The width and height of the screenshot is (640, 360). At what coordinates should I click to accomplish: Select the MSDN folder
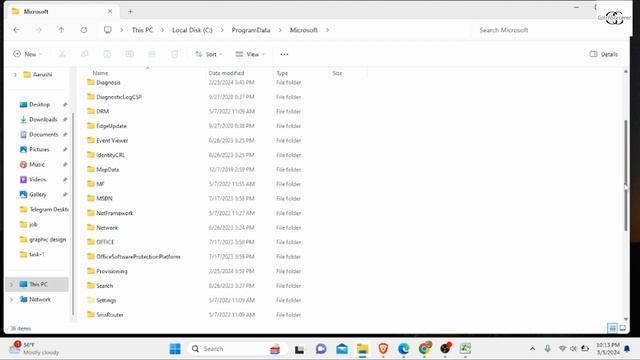coord(104,198)
